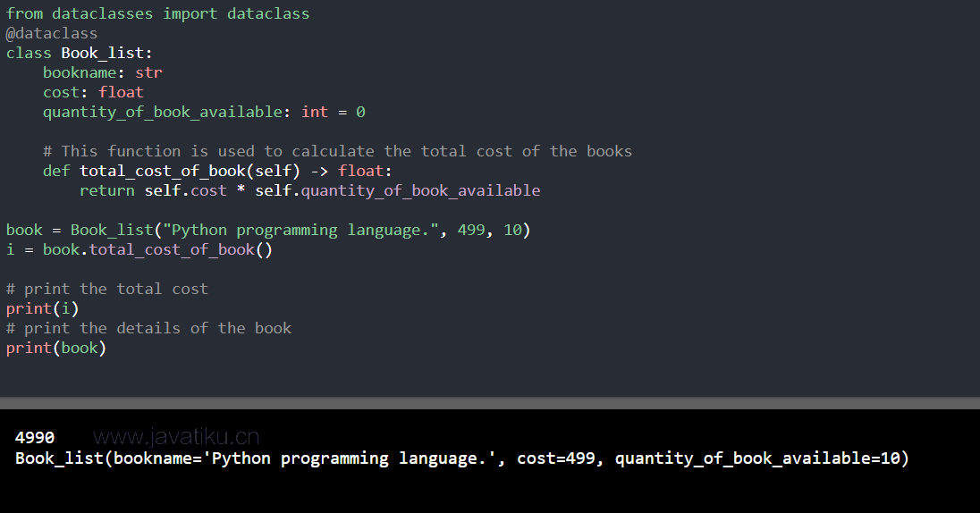The image size is (980, 513).
Task: Place cursor on the @dataclass decorator
Action: [52, 34]
